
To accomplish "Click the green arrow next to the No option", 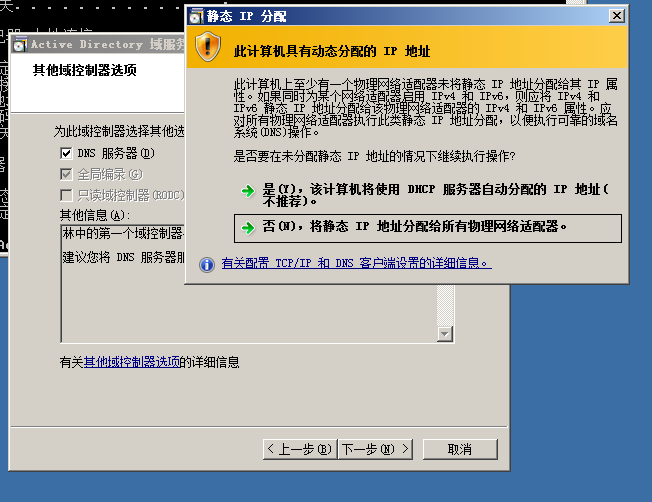I will (x=248, y=227).
